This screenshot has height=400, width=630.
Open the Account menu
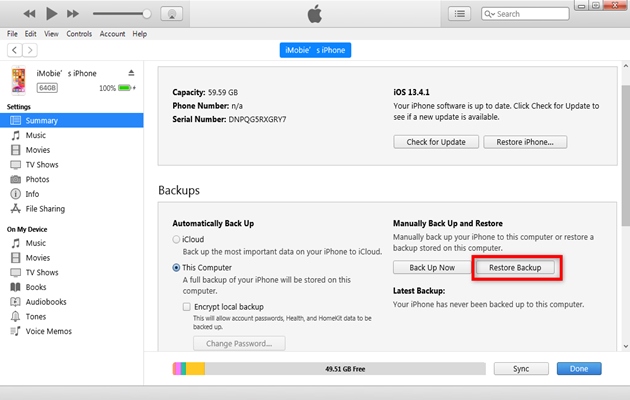[x=112, y=34]
